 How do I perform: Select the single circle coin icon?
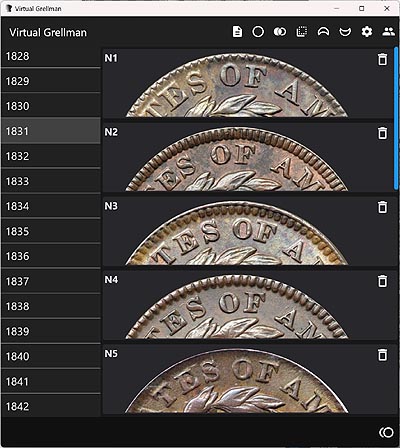(258, 32)
